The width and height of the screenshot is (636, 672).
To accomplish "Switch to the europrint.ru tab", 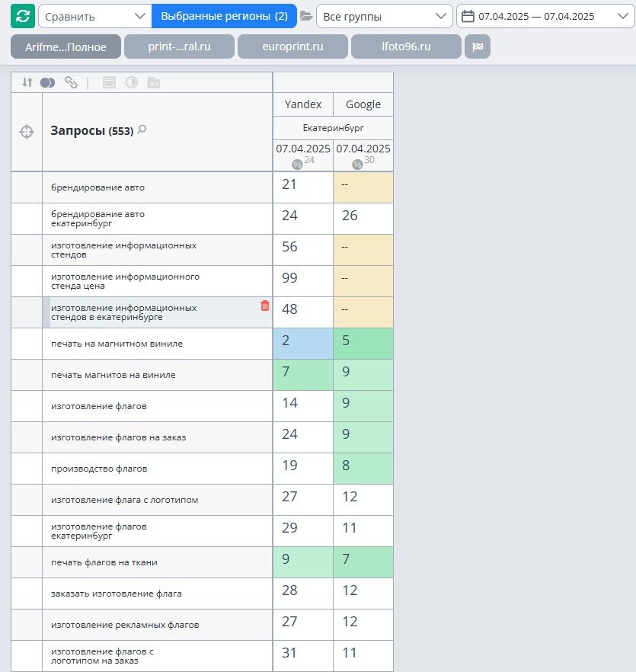I will pyautogui.click(x=292, y=46).
